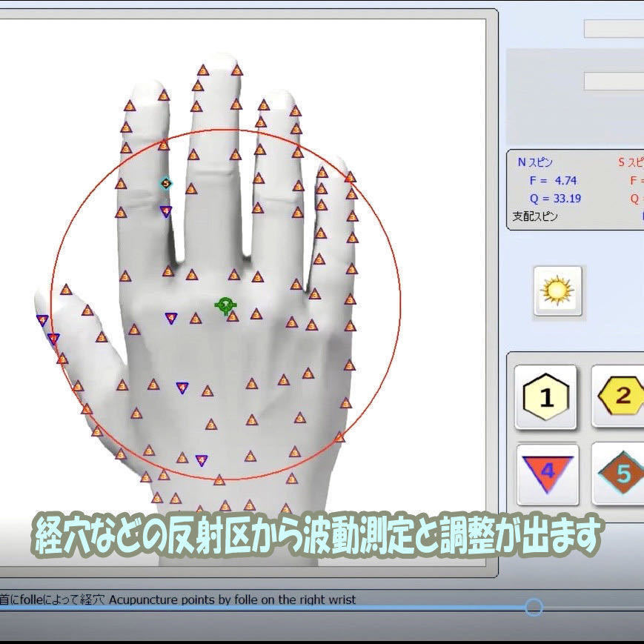
Task: Click the sun icon button
Action: pyautogui.click(x=557, y=291)
